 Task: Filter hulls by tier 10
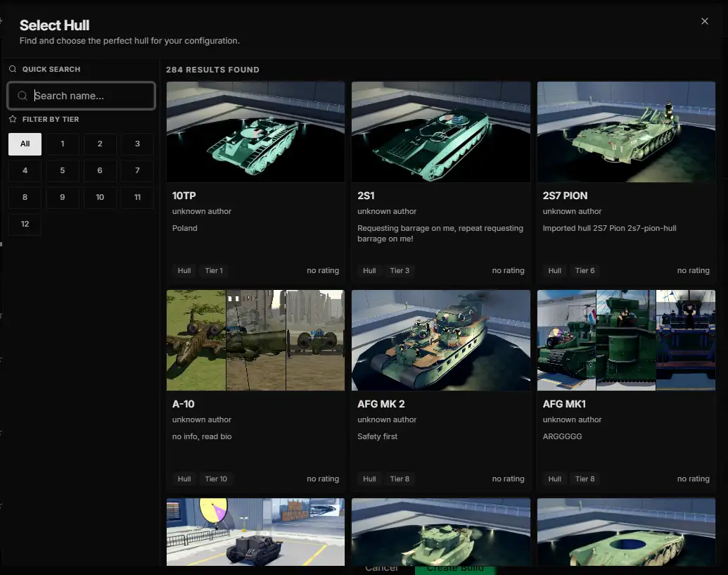click(x=100, y=197)
